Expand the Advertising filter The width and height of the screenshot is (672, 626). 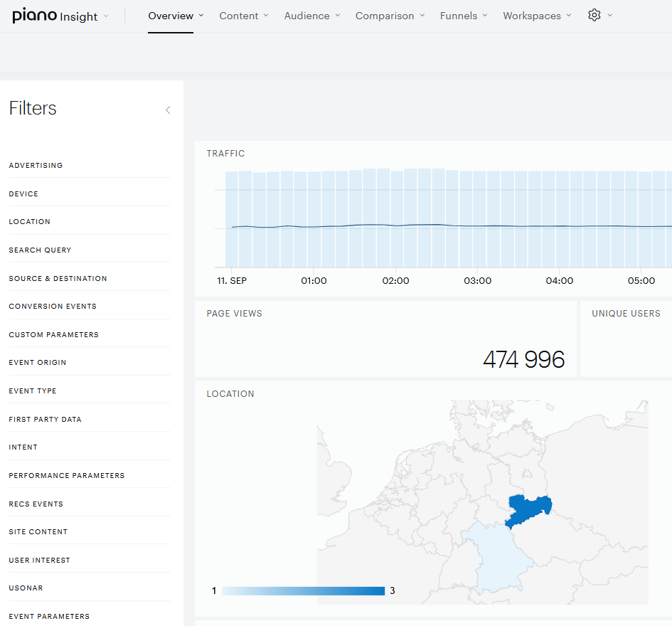90,166
